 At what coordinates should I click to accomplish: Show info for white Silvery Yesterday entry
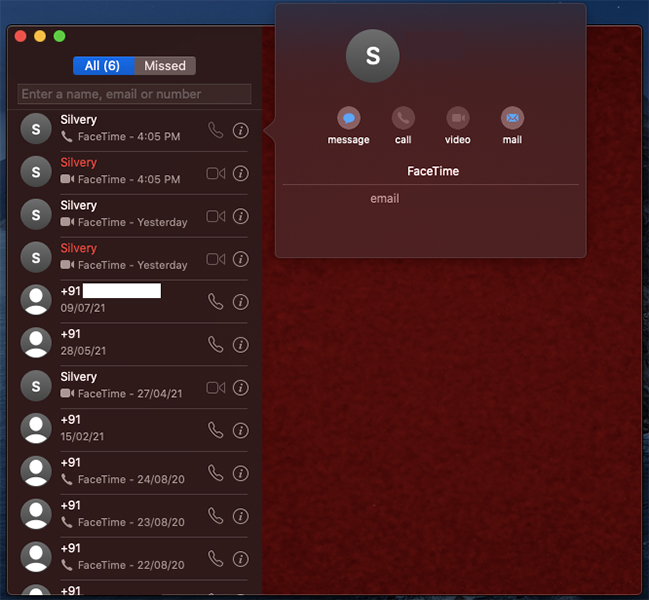tap(240, 216)
